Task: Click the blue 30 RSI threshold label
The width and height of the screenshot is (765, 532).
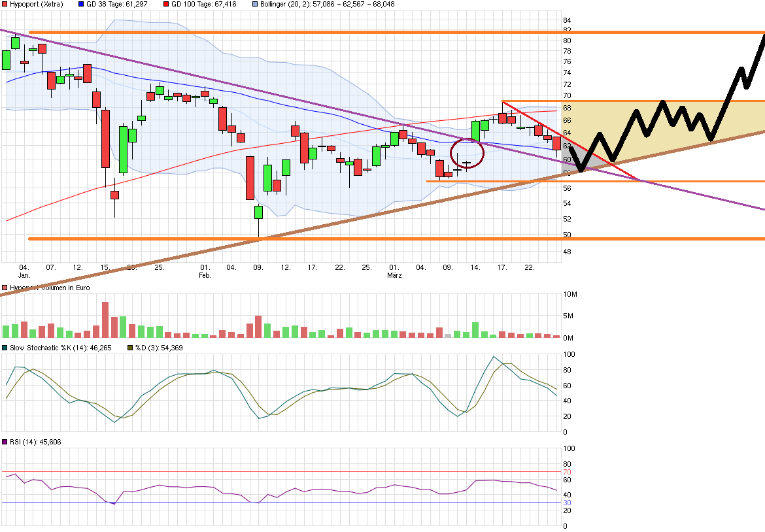Action: 567,503
